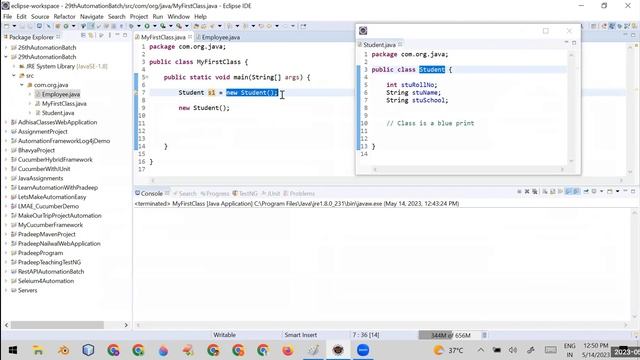Expand the AdhisaClassesWebApplication project

click(x=6, y=122)
